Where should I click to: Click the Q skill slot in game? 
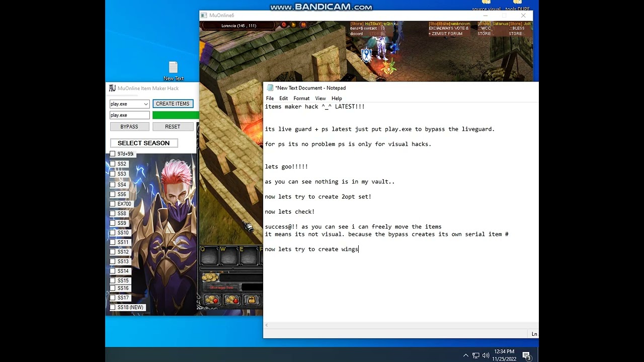(209, 256)
